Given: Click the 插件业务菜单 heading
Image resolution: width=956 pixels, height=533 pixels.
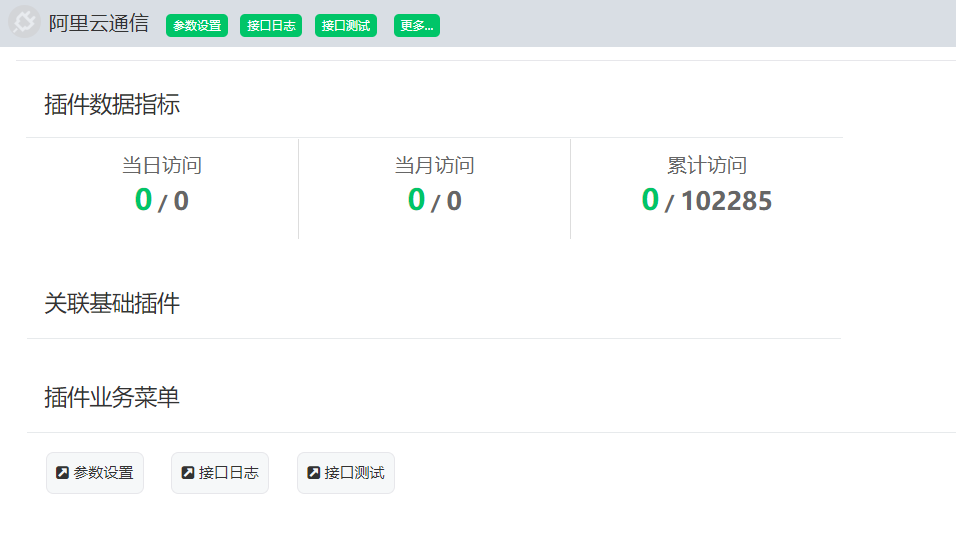Looking at the screenshot, I should [x=112, y=398].
